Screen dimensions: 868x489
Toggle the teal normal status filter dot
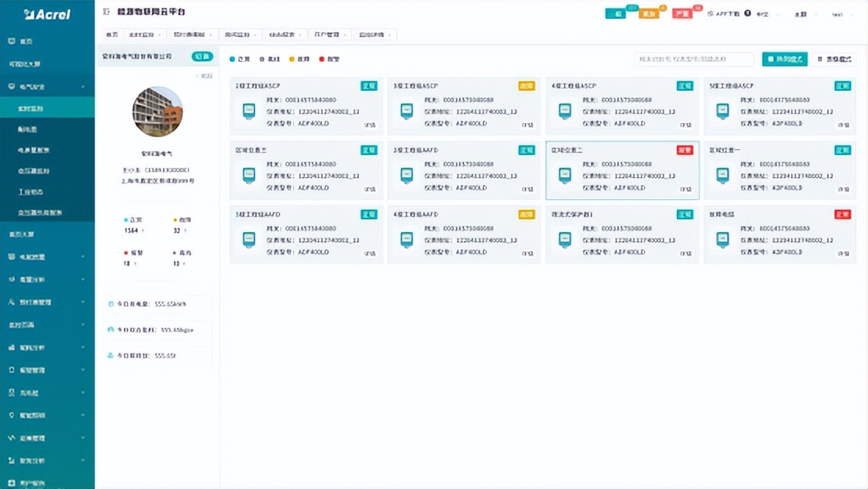[x=232, y=59]
